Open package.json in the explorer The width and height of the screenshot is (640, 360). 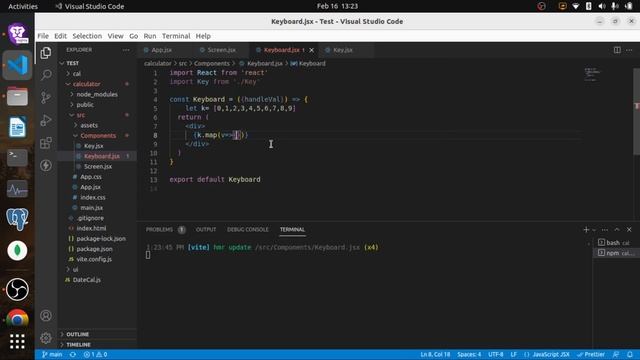tap(97, 249)
